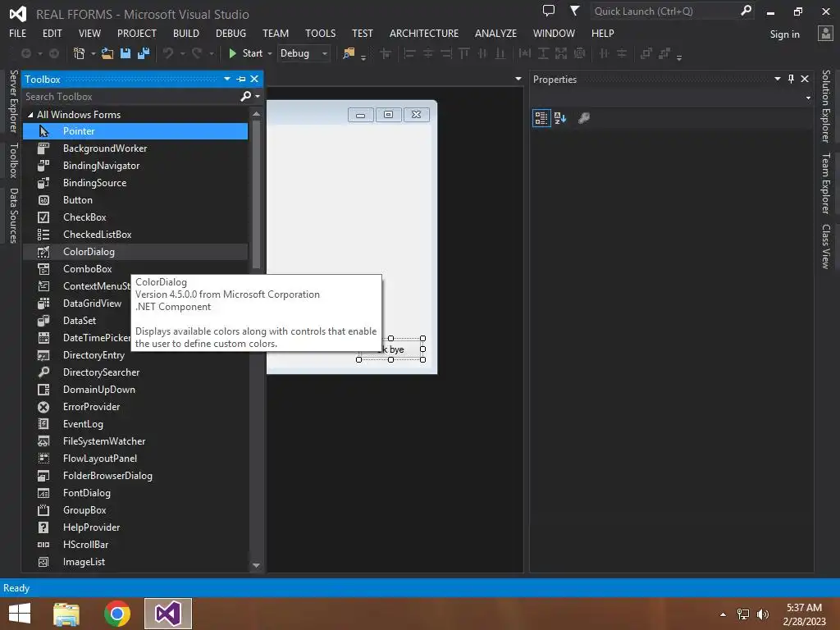Open the Class View side tab
This screenshot has width=840, height=630.
click(x=826, y=246)
